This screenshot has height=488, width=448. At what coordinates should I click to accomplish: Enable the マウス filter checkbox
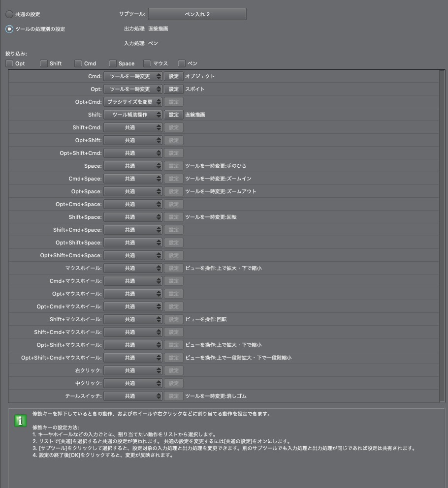click(x=147, y=63)
